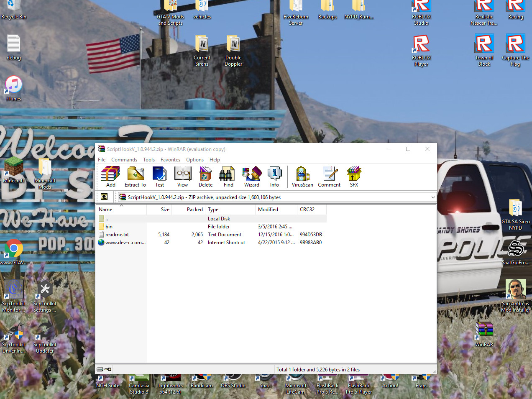This screenshot has height=399, width=532.
Task: Select the NYPD_Rum... desktop folder
Action: 359,10
